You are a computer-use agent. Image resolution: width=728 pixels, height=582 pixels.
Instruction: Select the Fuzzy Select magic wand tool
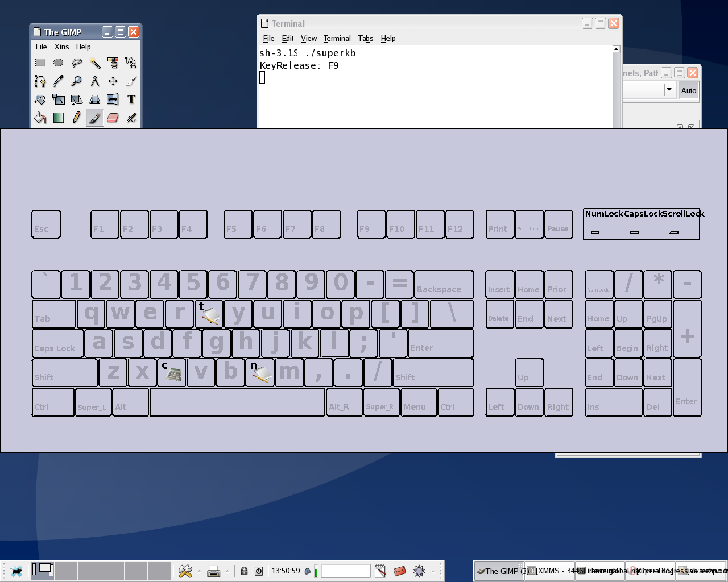pyautogui.click(x=95, y=63)
